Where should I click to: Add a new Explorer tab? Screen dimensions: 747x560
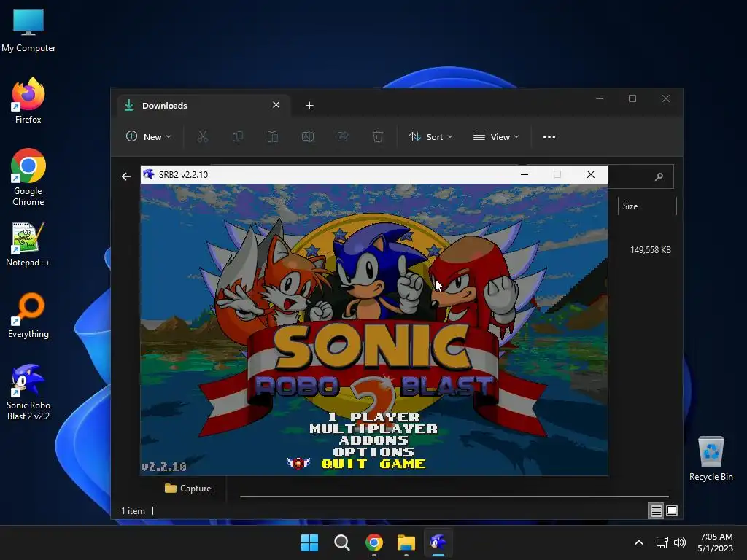(x=309, y=105)
